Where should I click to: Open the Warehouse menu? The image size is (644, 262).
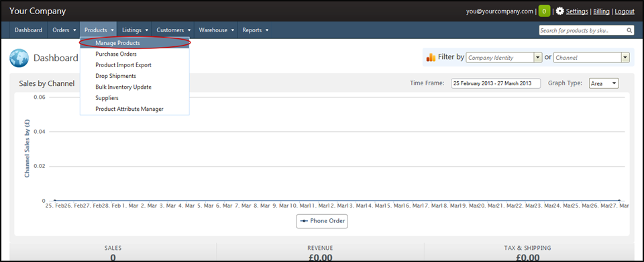217,30
